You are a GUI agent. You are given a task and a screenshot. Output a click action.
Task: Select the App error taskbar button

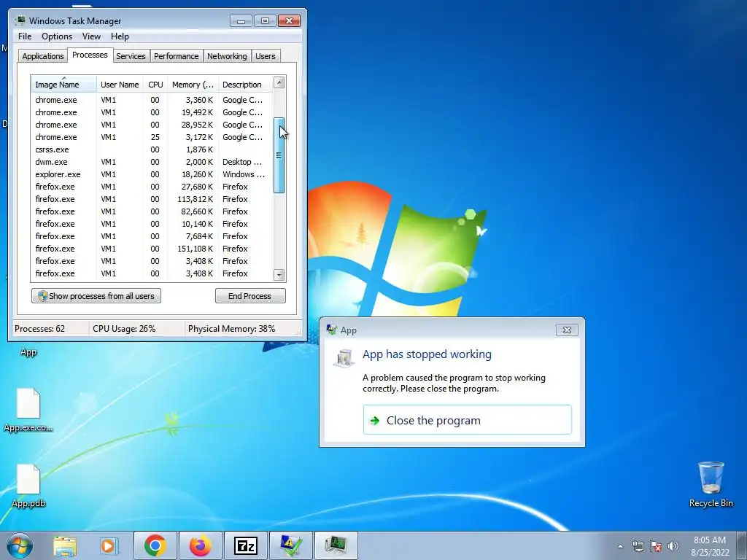pyautogui.click(x=291, y=545)
